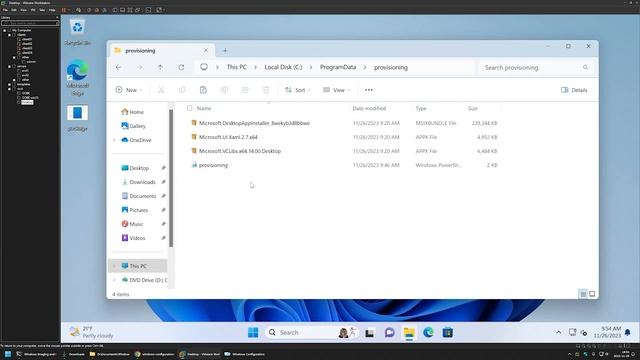Open notification bell in guest taskbar
The width and height of the screenshot is (640, 360).
628,333
